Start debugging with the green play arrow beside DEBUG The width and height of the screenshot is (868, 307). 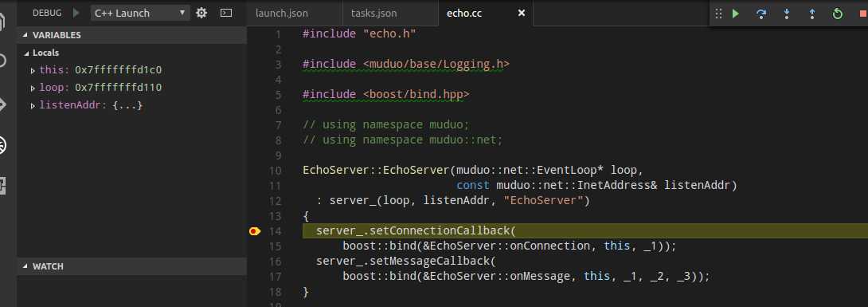(76, 13)
